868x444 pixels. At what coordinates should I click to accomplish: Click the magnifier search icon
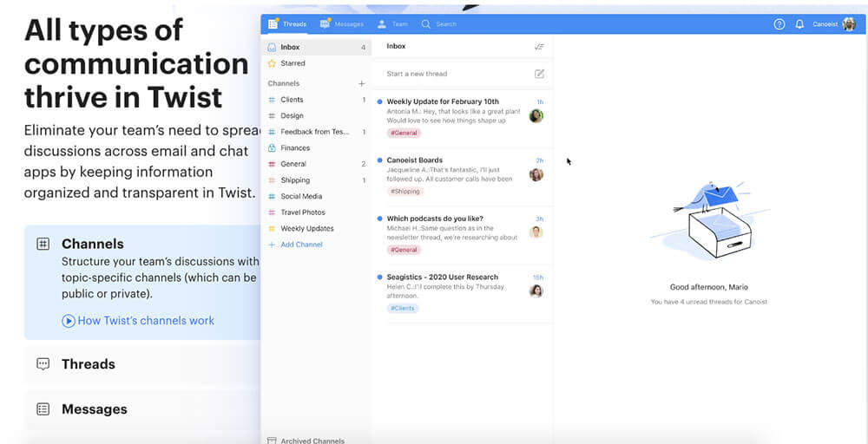coord(425,24)
